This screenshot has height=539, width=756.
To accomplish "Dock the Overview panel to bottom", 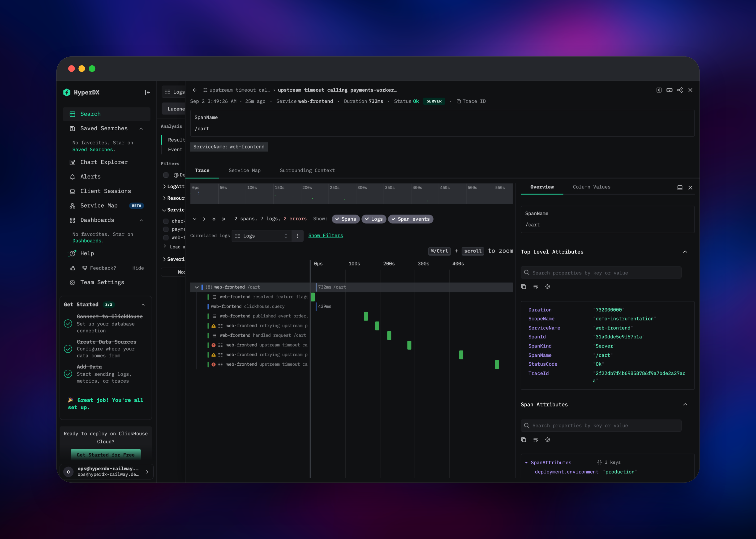I will (680, 188).
